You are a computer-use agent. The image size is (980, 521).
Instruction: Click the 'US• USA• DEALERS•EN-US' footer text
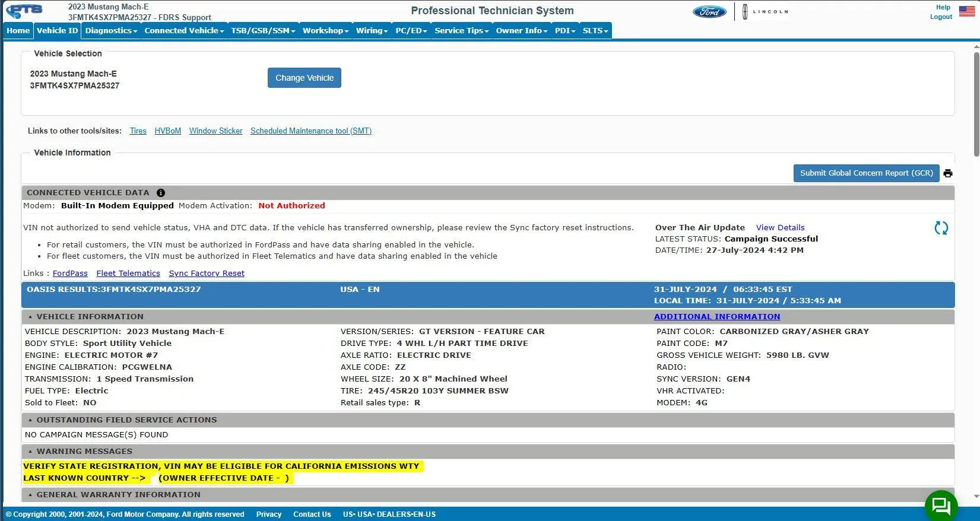(x=389, y=514)
